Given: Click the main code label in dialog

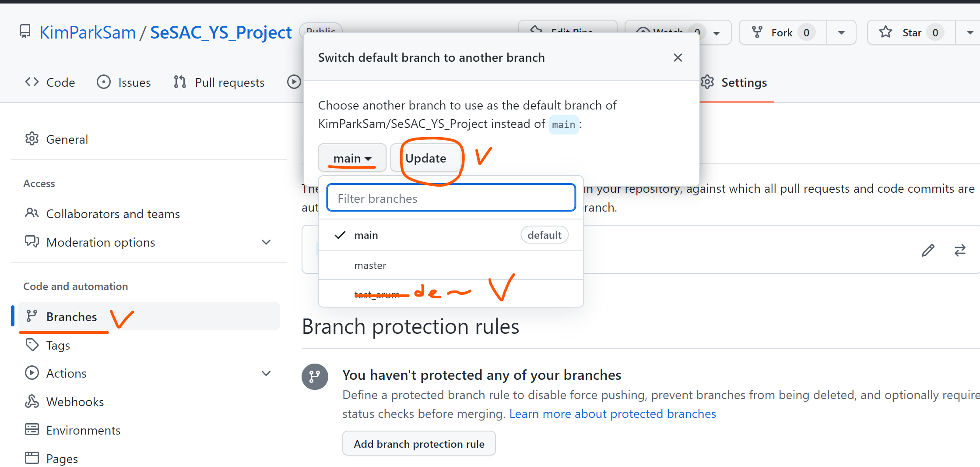Looking at the screenshot, I should [563, 124].
